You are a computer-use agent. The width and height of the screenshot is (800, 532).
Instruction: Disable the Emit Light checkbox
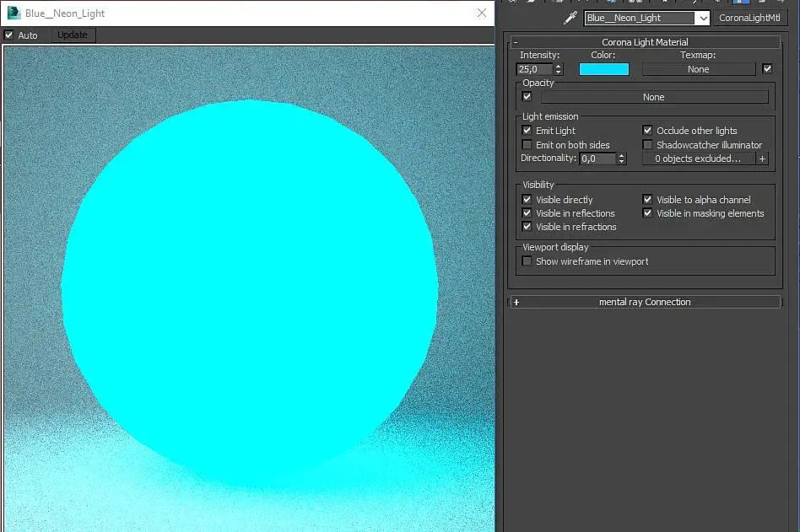[527, 131]
